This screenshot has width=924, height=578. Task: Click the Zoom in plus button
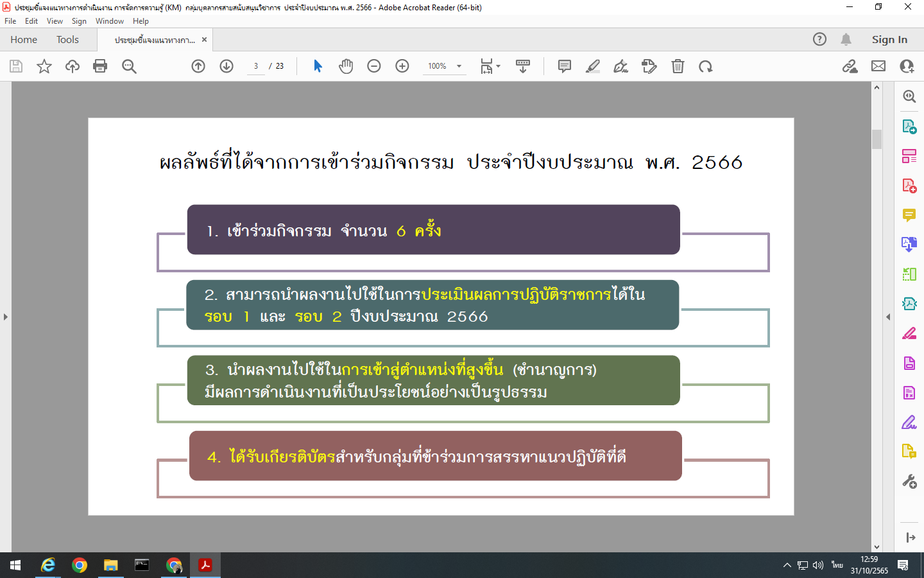point(402,66)
